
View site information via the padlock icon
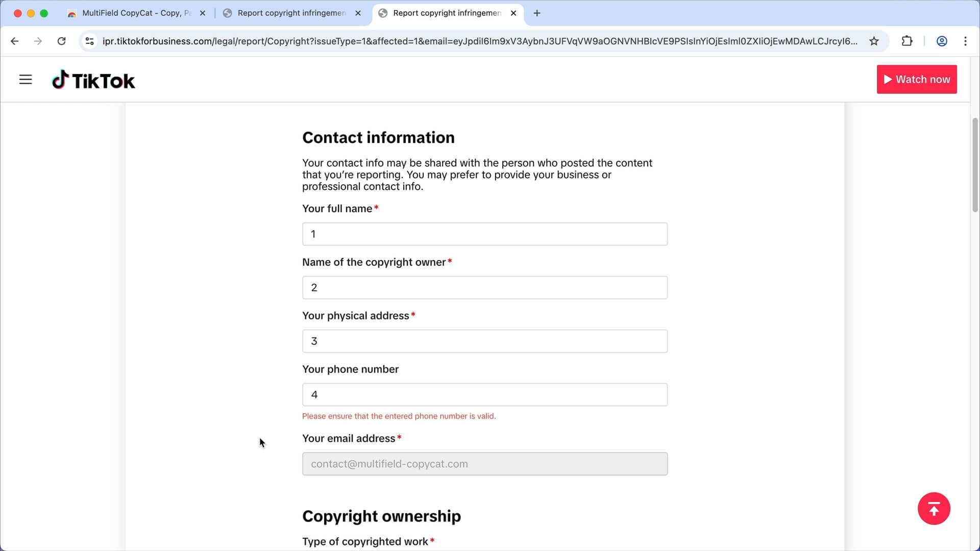[89, 41]
